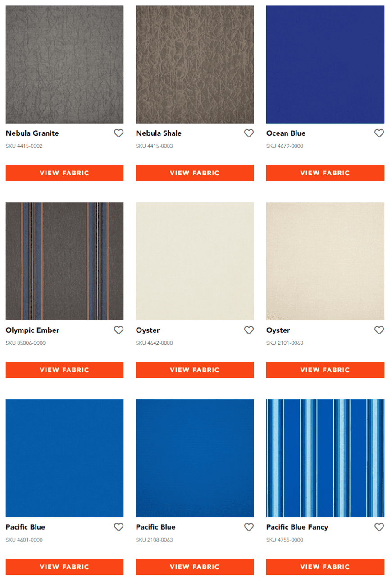Screen dimensions: 392x586
Task: Toggle heart for Oyster SKU 4642-0000
Action: (x=249, y=330)
